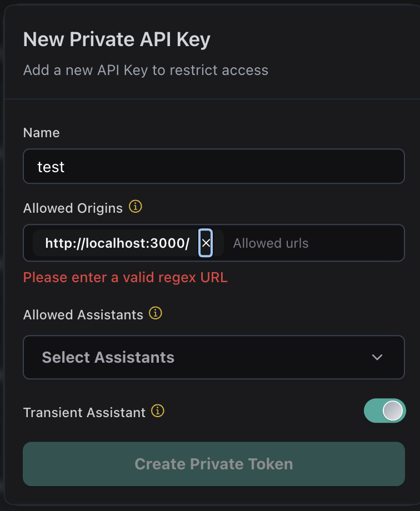Click the Name field label
Screen dimensions: 420x511
41,133
